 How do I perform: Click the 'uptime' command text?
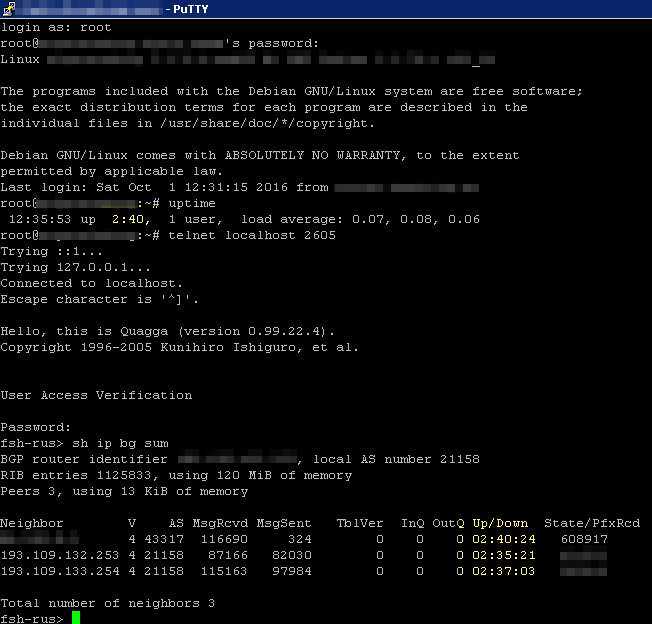200,203
